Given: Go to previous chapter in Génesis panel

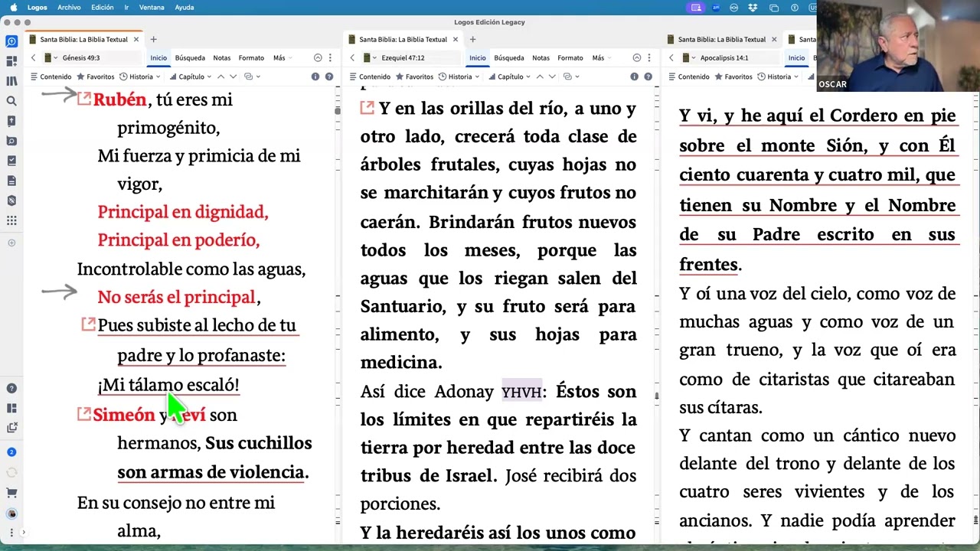Looking at the screenshot, I should pos(220,77).
